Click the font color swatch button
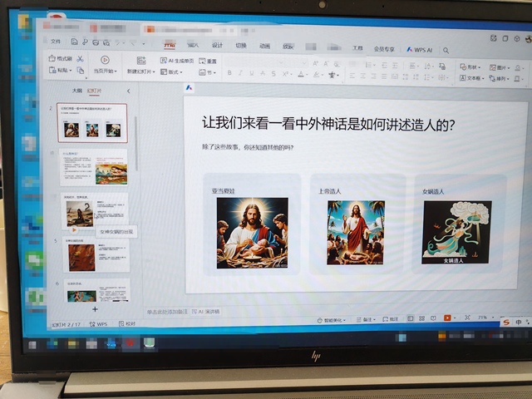 tap(301, 74)
